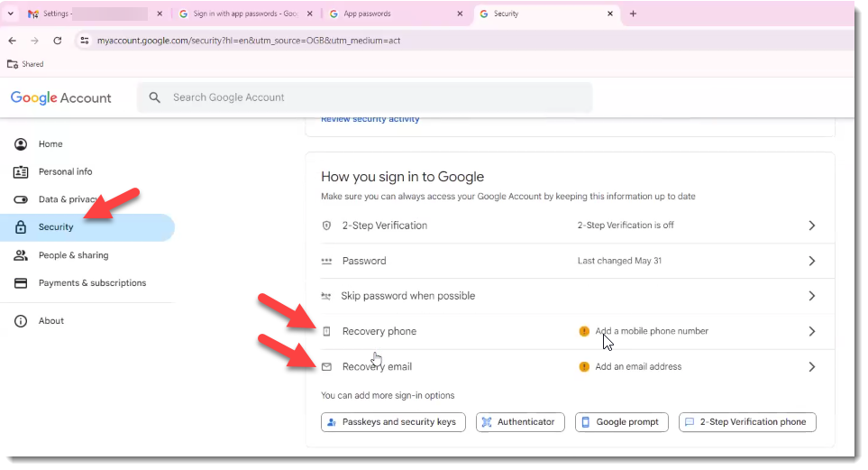
Task: Click the Data & privacy toggle icon
Action: (x=21, y=199)
